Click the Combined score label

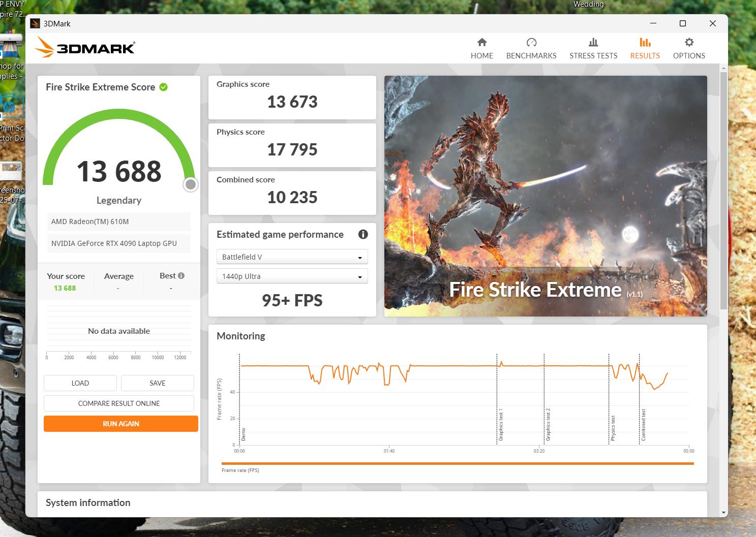click(x=246, y=180)
